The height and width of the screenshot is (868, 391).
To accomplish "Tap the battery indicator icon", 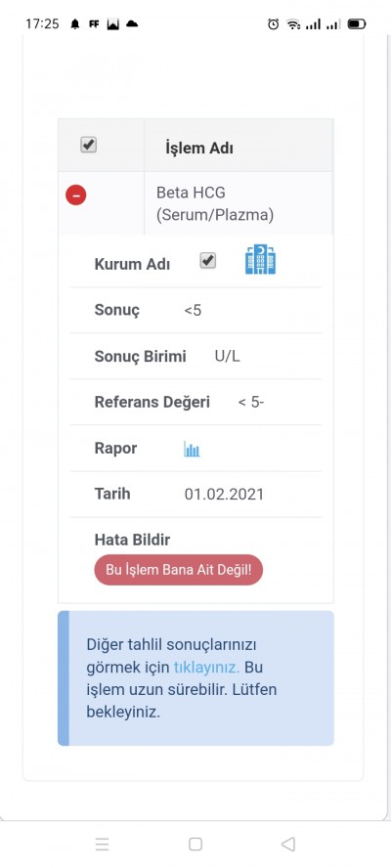I will point(357,24).
